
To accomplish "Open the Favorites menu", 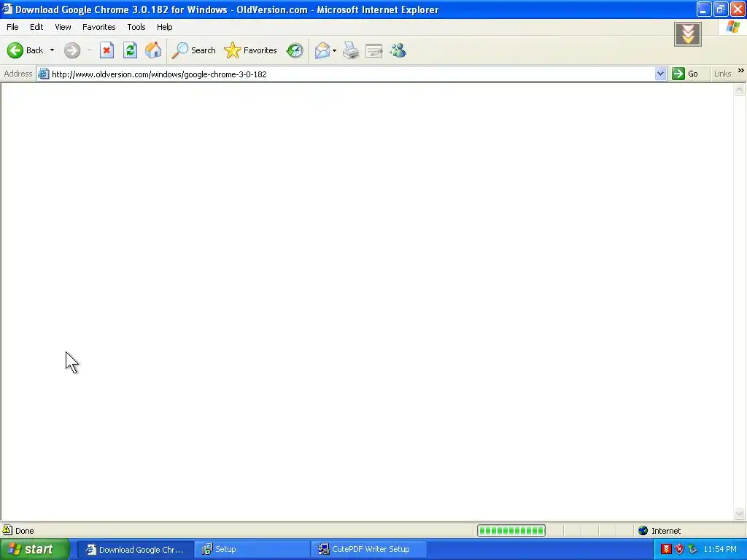I will (x=98, y=27).
